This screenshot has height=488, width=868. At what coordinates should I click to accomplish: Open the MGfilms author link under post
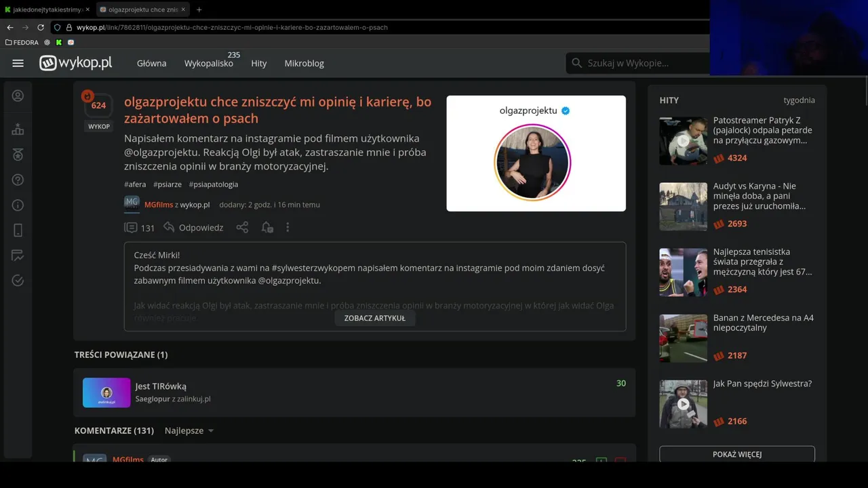[x=159, y=205]
